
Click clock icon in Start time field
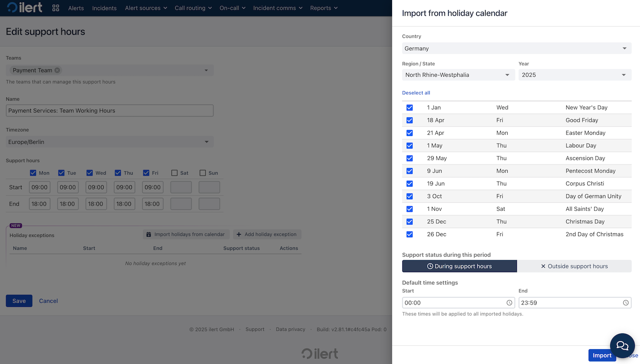pyautogui.click(x=509, y=303)
